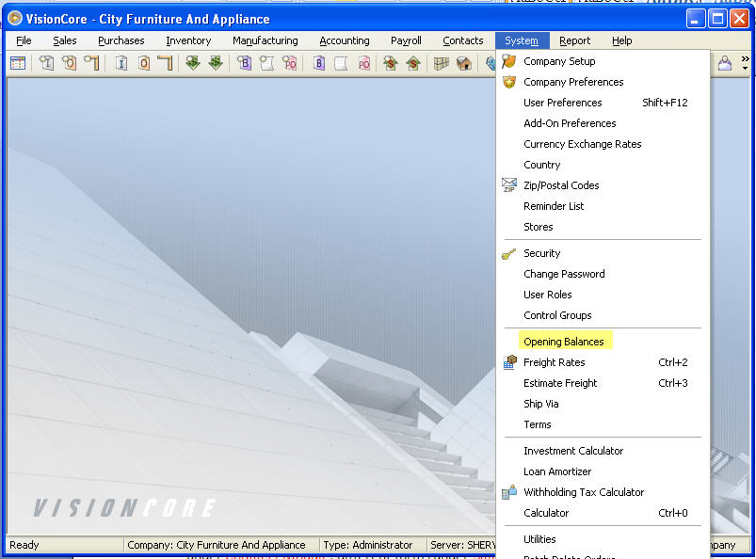Select User Roles menu item
This screenshot has width=756, height=559.
pyautogui.click(x=603, y=295)
